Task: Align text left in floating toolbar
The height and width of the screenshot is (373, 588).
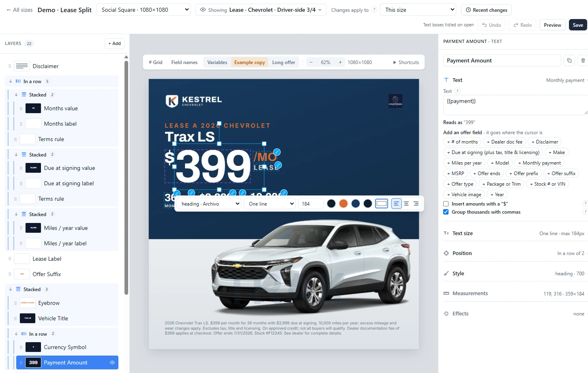Action: pyautogui.click(x=396, y=204)
